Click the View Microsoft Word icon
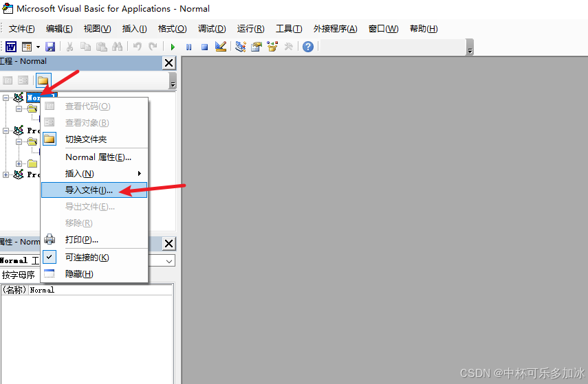588x384 pixels. pos(10,47)
